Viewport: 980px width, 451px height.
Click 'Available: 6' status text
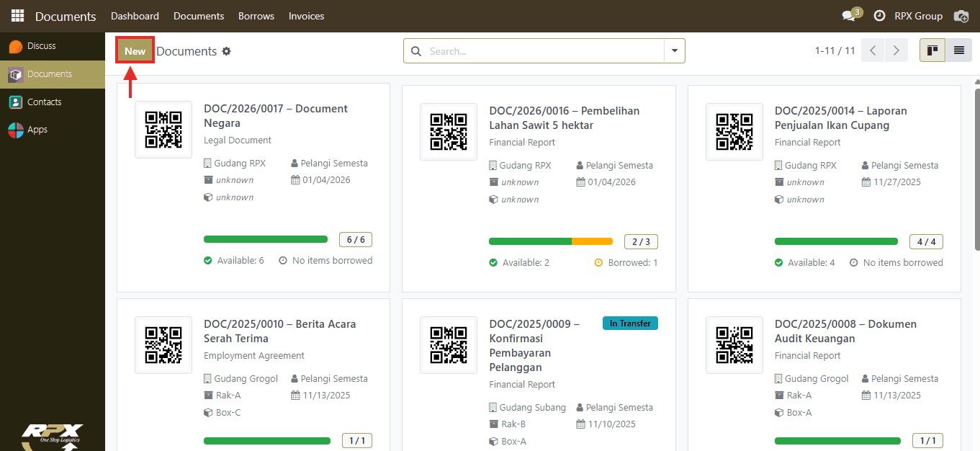click(240, 261)
